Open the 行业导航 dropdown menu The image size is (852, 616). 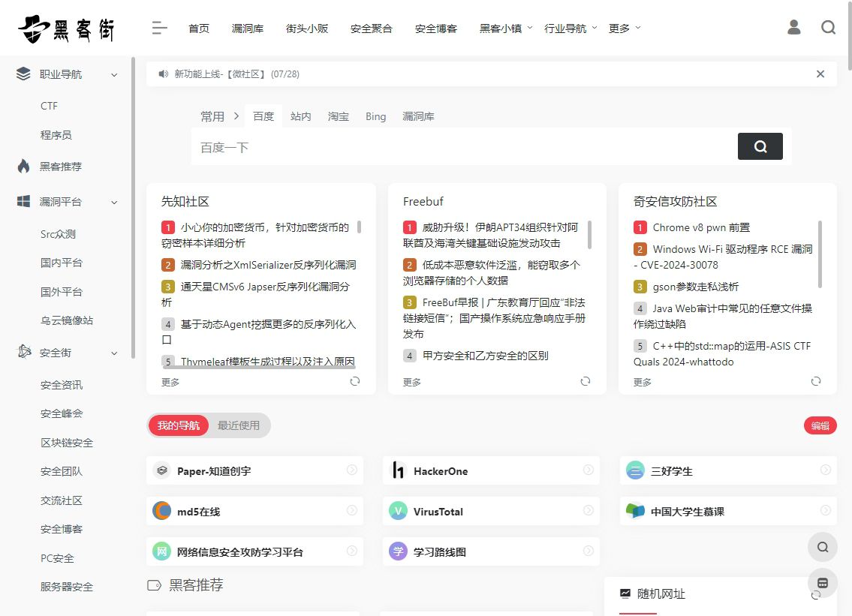[x=570, y=29]
